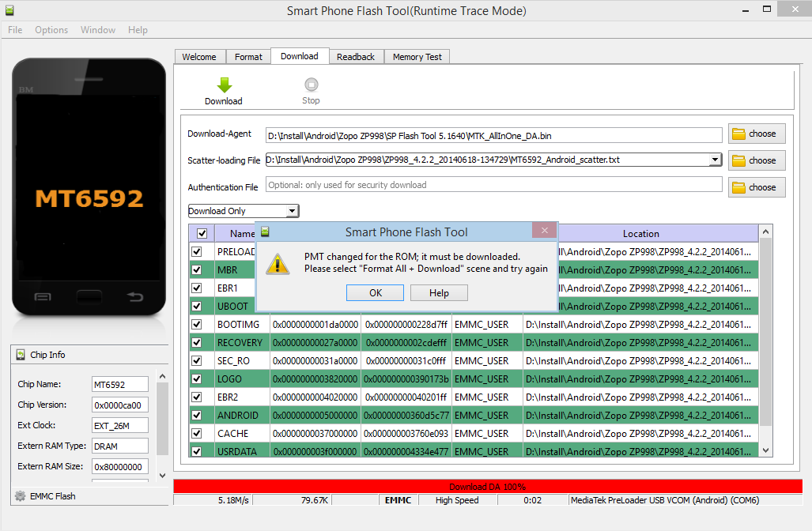Screen dimensions: 812x531
Task: Open the Download Only mode dropdown
Action: click(x=292, y=211)
